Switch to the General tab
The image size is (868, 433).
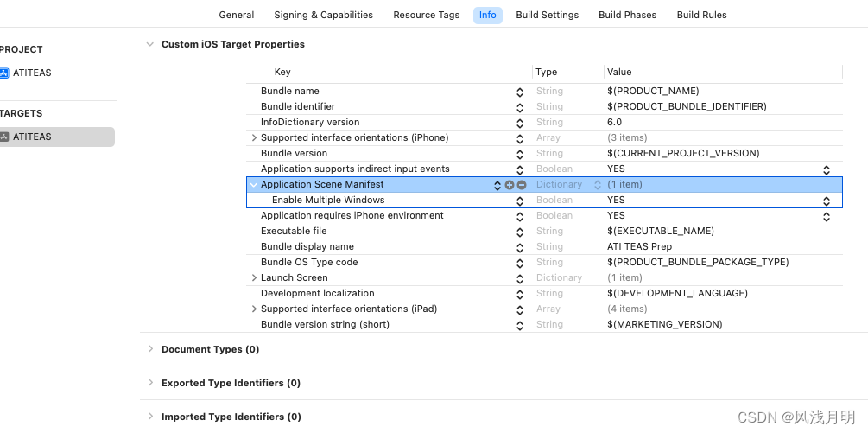[237, 15]
